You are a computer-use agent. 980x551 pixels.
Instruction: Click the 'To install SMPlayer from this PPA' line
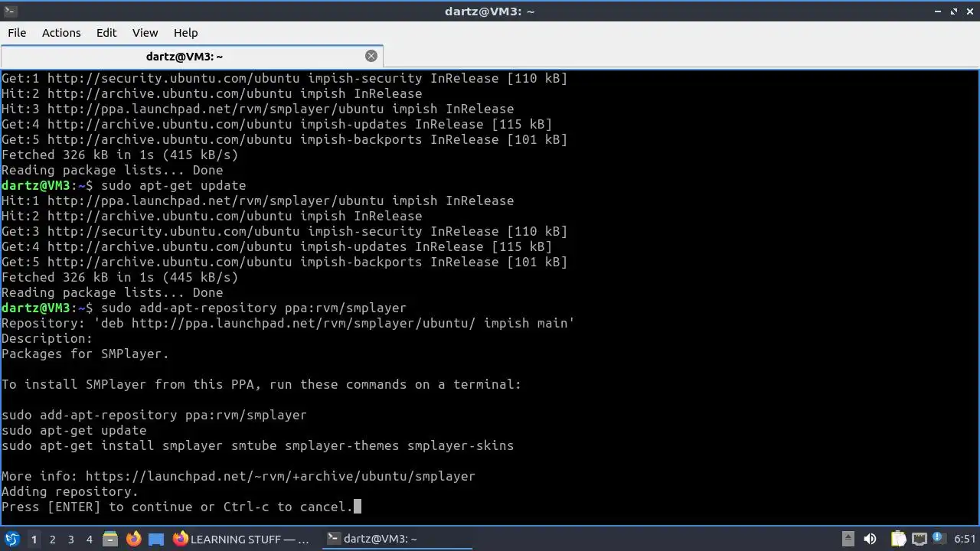(261, 384)
